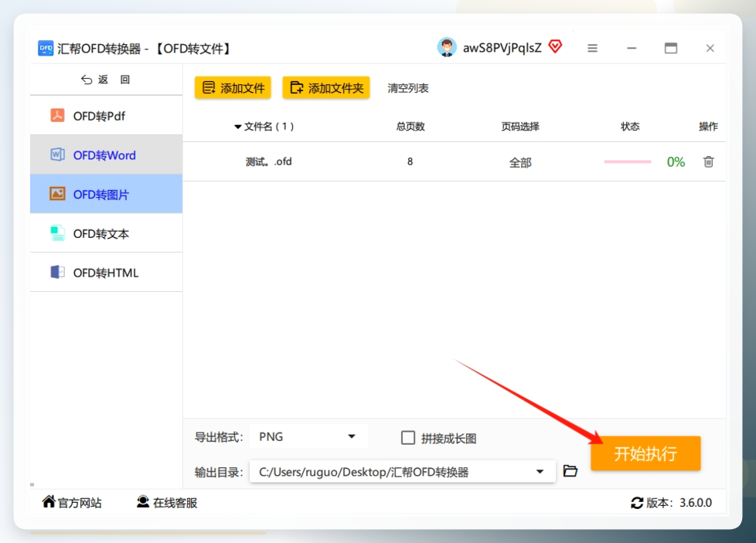Click the 总页数 column header
The width and height of the screenshot is (756, 543).
[410, 127]
